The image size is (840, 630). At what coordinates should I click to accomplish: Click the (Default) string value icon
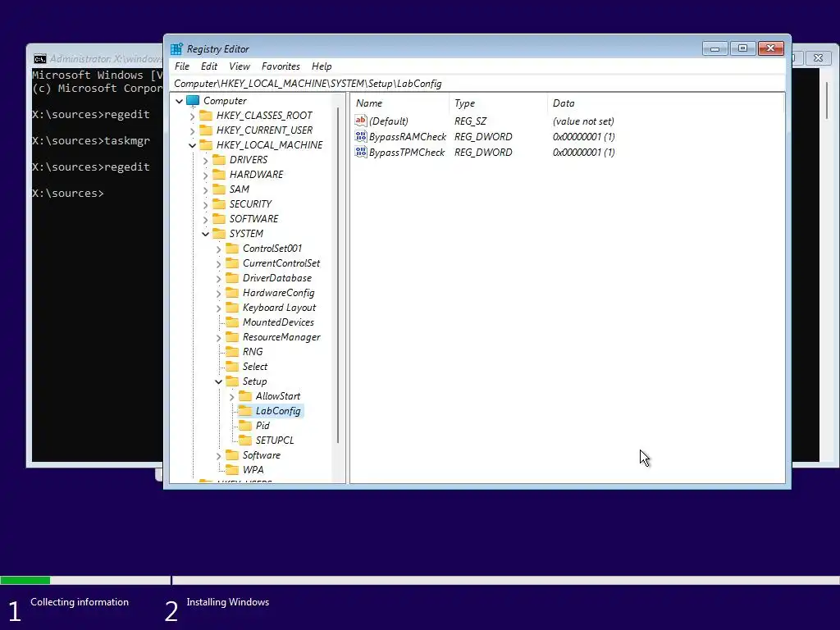point(361,121)
